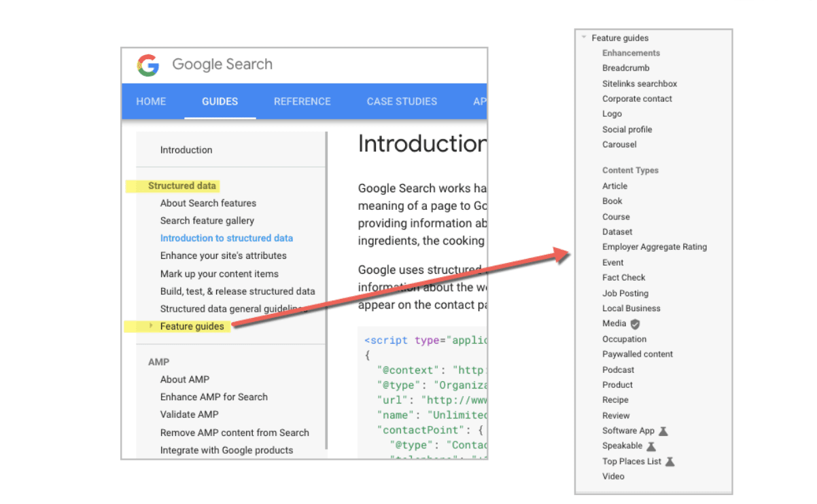Select the CASE STUDIES tab
The image size is (817, 504).
[402, 101]
